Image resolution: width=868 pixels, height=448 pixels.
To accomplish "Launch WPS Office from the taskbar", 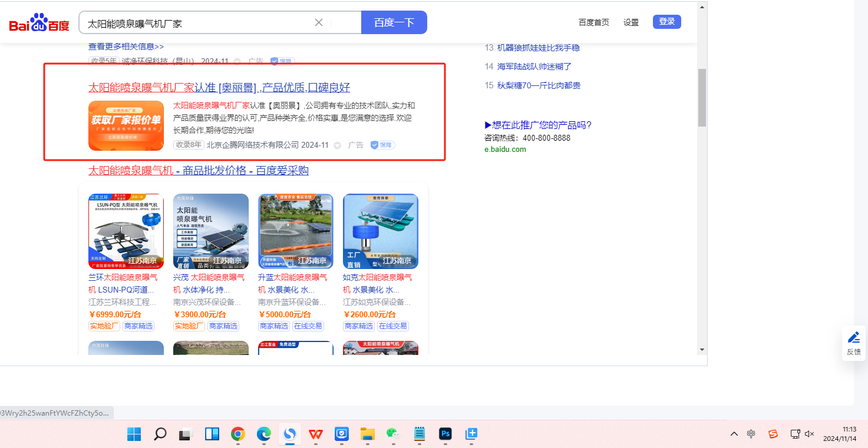I will pyautogui.click(x=316, y=434).
